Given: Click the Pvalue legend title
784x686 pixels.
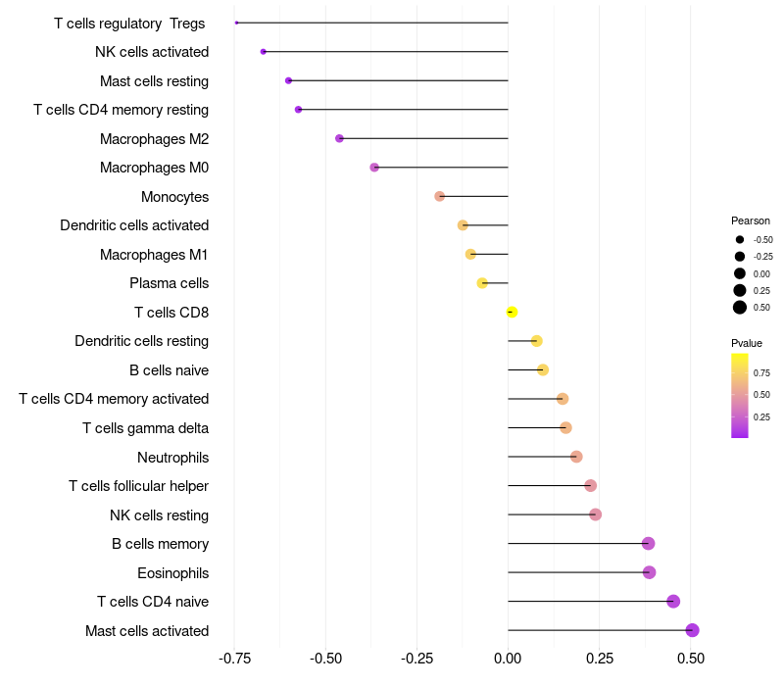Looking at the screenshot, I should coord(746,343).
